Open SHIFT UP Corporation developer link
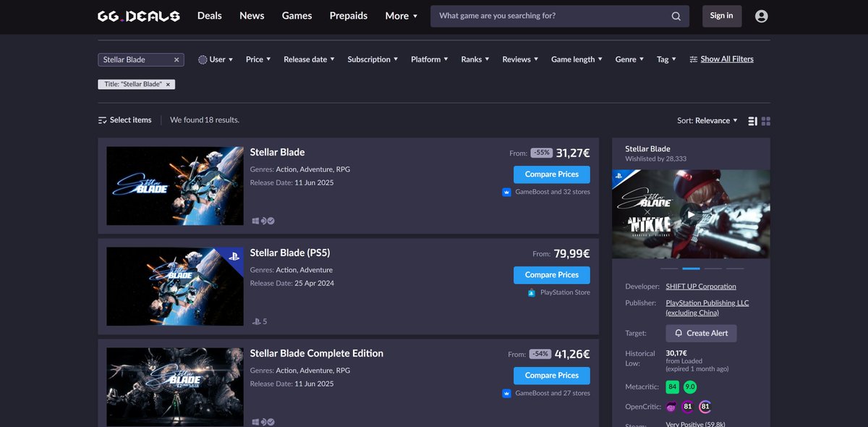The width and height of the screenshot is (868, 427). 701,287
